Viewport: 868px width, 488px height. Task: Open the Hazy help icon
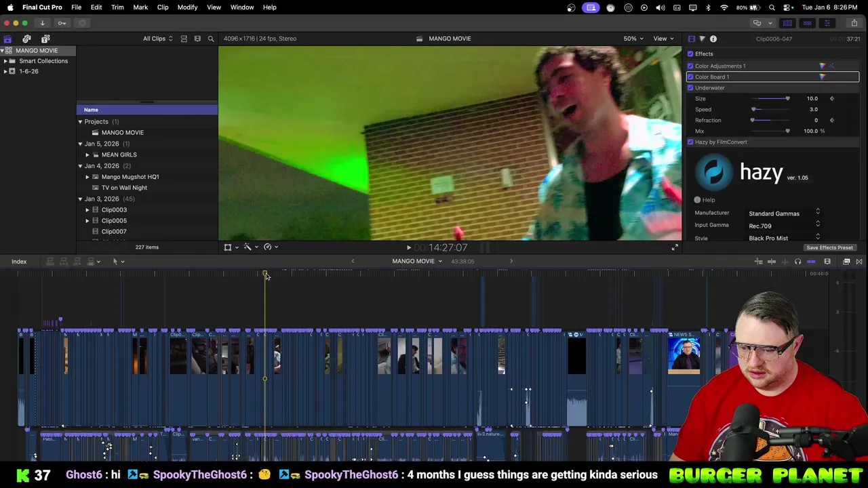click(697, 200)
